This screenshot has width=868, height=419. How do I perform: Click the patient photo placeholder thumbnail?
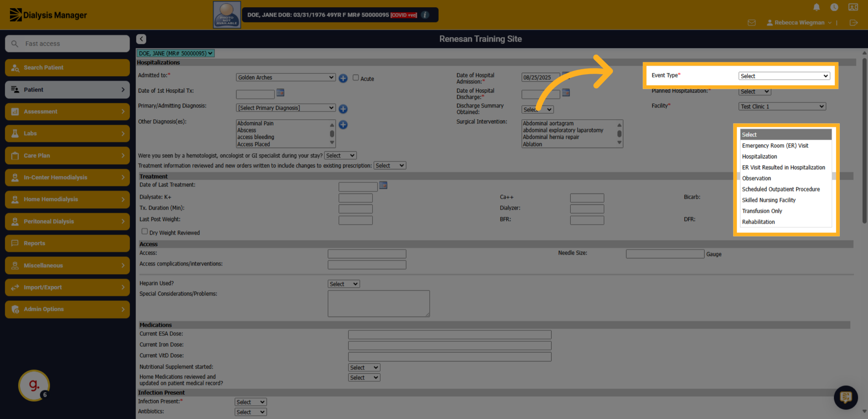tap(227, 15)
